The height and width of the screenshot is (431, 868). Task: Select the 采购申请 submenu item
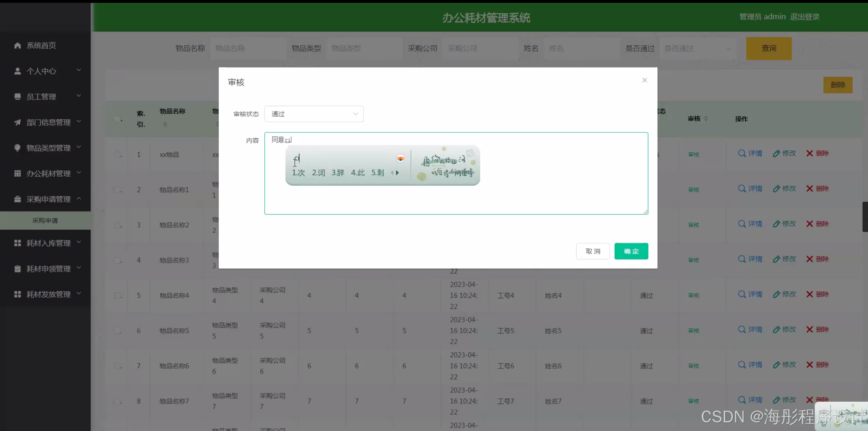(x=45, y=221)
